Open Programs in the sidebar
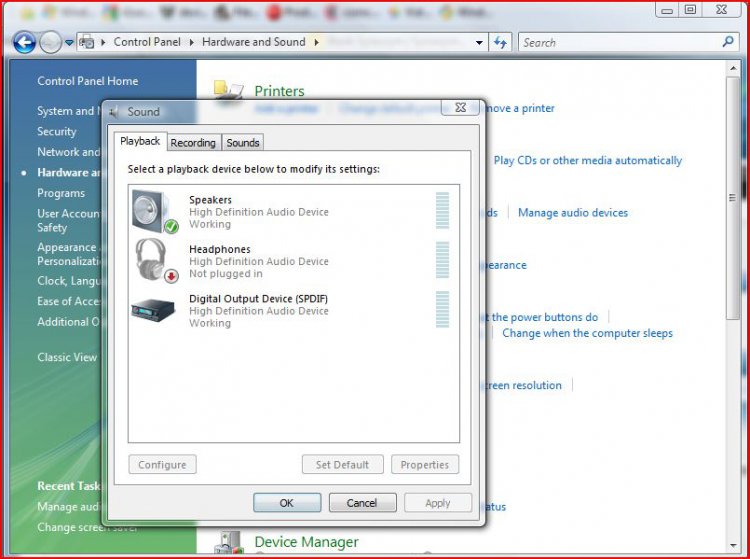This screenshot has width=750, height=559. (x=61, y=193)
